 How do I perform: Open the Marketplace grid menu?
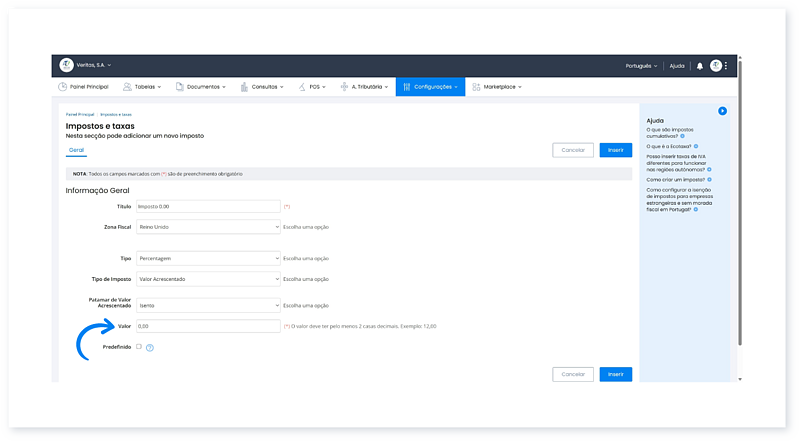click(x=497, y=87)
